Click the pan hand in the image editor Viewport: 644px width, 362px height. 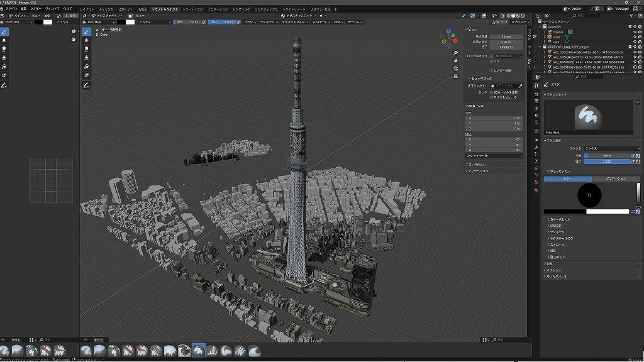pyautogui.click(x=74, y=40)
